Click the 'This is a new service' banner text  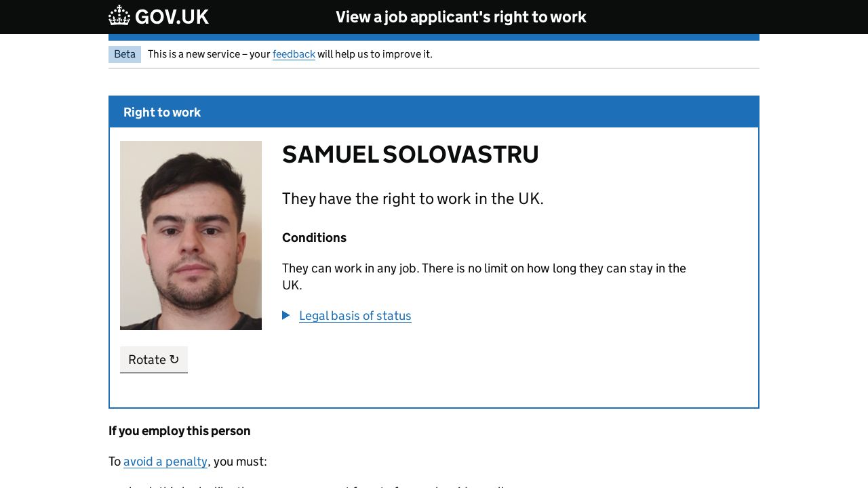click(209, 54)
